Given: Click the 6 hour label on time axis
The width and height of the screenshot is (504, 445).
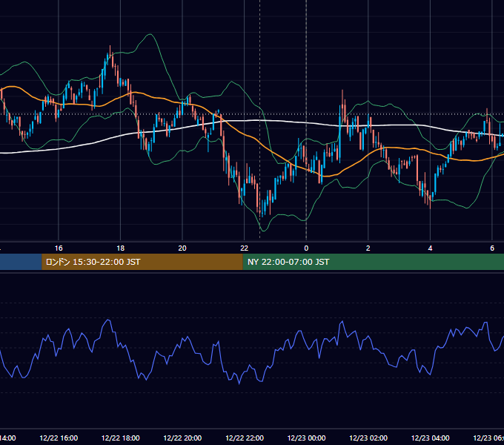Looking at the screenshot, I should (492, 248).
